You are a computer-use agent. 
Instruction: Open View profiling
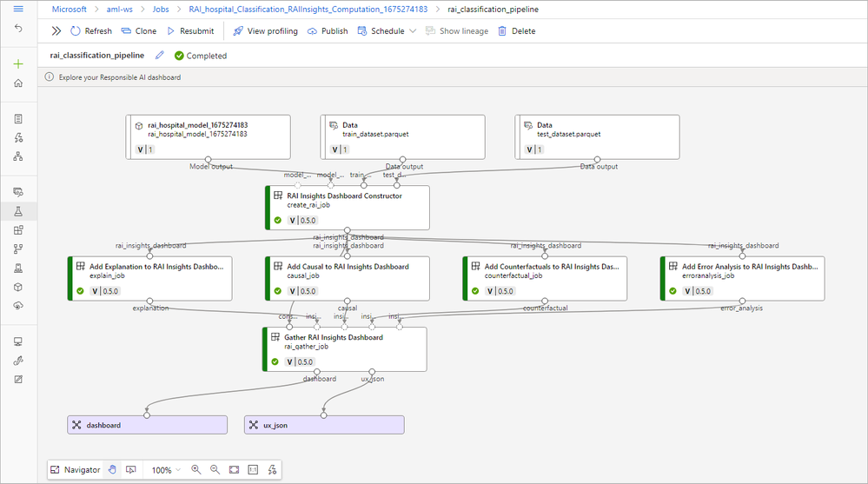pyautogui.click(x=265, y=31)
